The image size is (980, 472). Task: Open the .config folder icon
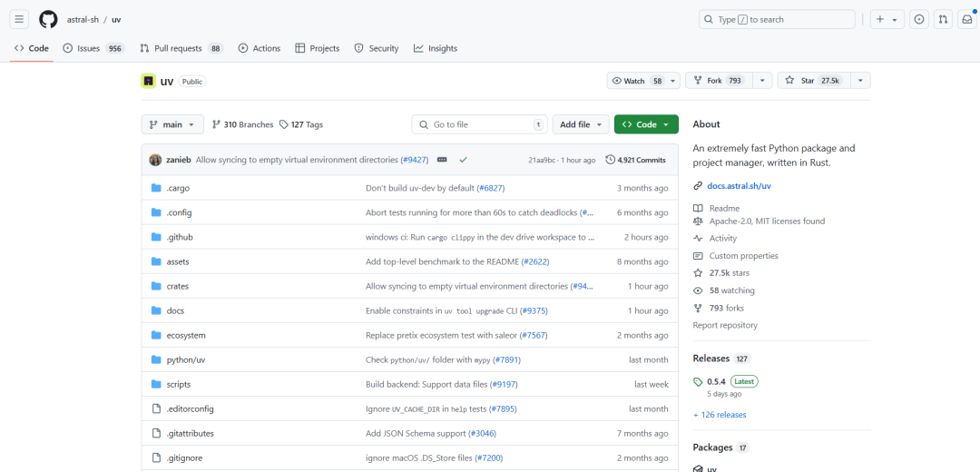click(156, 212)
